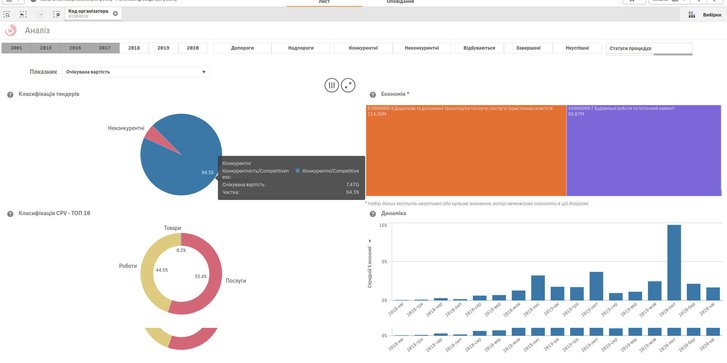Clear all selections icon
The height and width of the screenshot is (363, 727).
coord(57,15)
